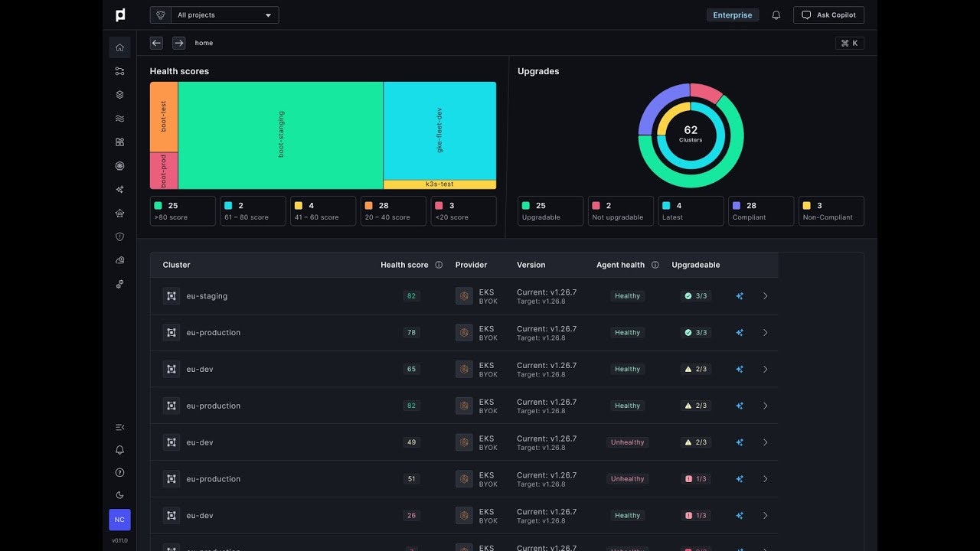Click the >80 score legend card
Screen dimensions: 980x551
pyautogui.click(x=182, y=211)
